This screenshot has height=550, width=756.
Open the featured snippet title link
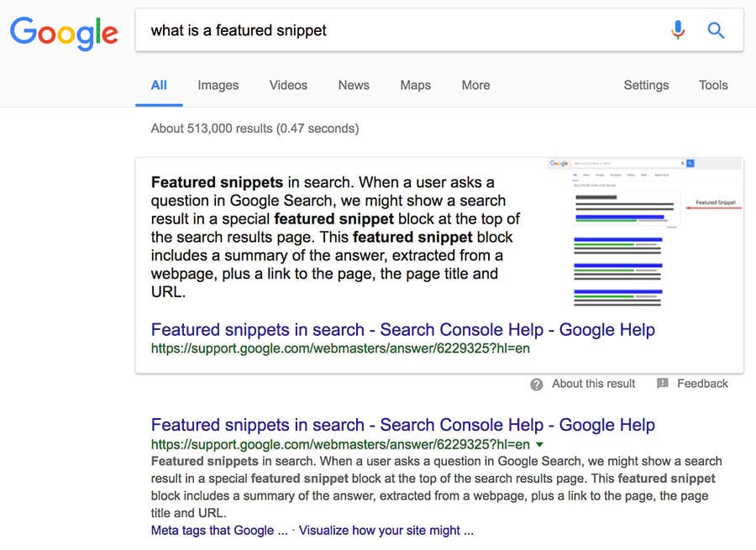click(x=402, y=330)
